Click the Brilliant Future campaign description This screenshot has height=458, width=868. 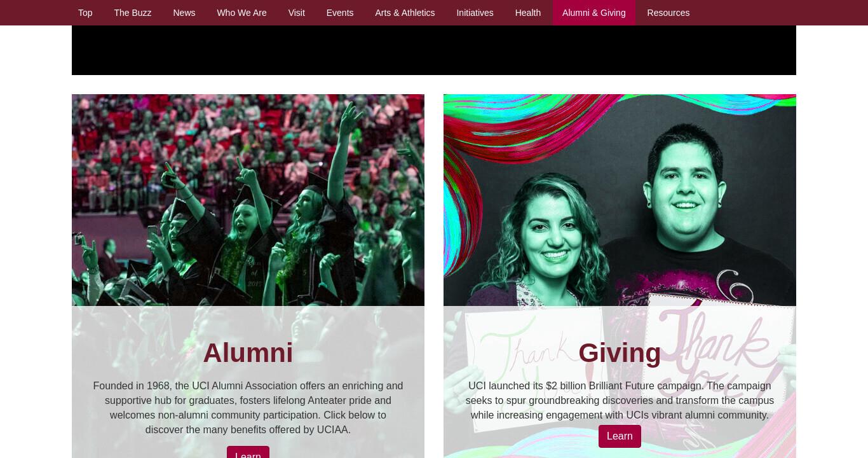click(620, 401)
